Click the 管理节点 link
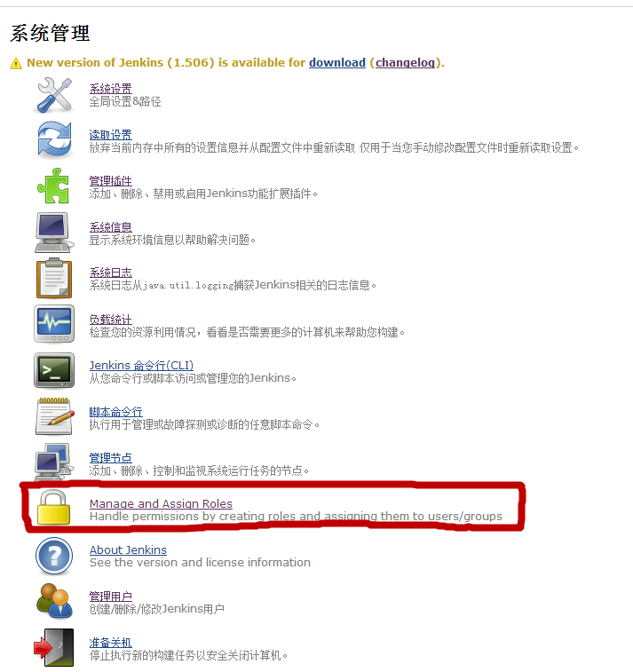This screenshot has width=633, height=672. click(x=111, y=458)
